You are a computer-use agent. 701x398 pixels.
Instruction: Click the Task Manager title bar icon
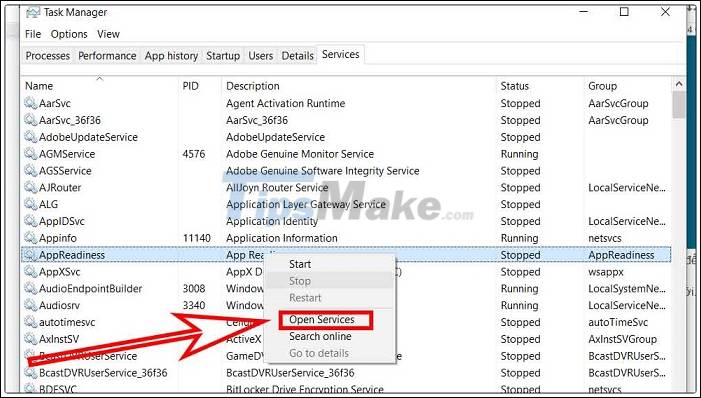[x=33, y=12]
